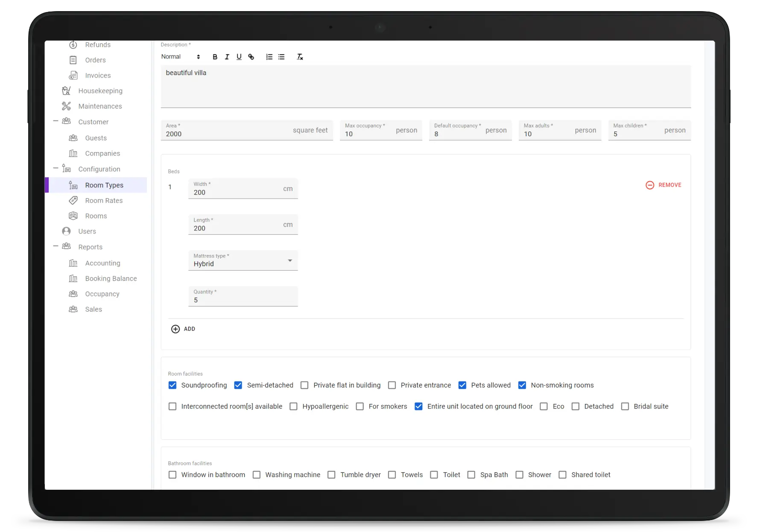Click the italic formatting icon
The image size is (760, 532).
(227, 57)
